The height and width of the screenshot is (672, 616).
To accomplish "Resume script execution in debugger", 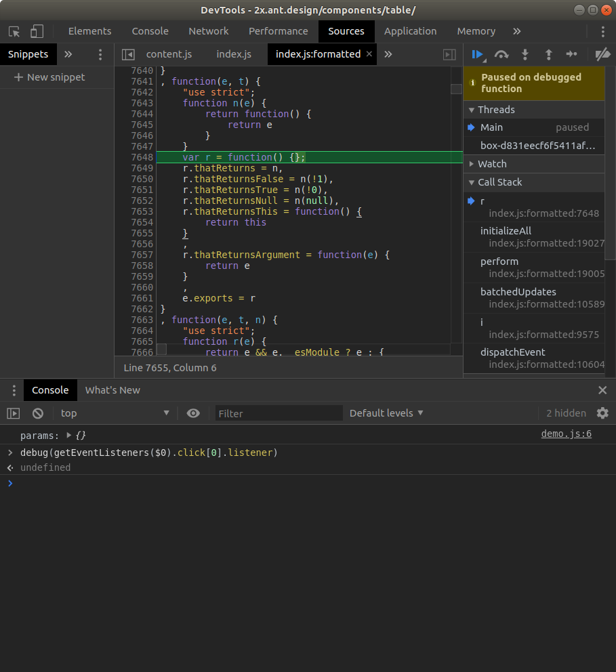I will 478,54.
